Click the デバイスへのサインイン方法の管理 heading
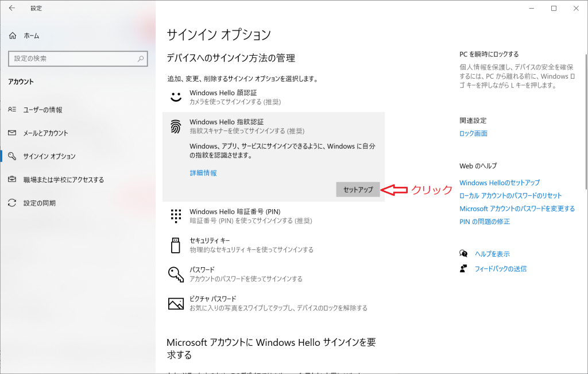 click(x=231, y=58)
